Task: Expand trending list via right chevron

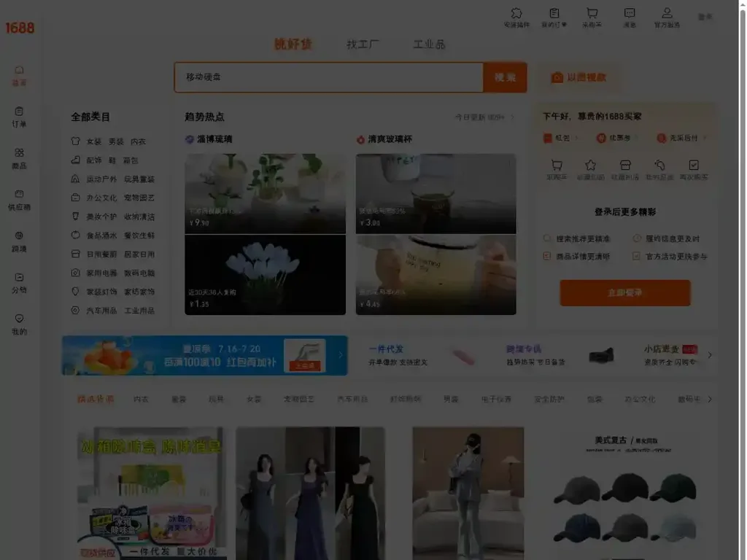Action: pyautogui.click(x=513, y=117)
